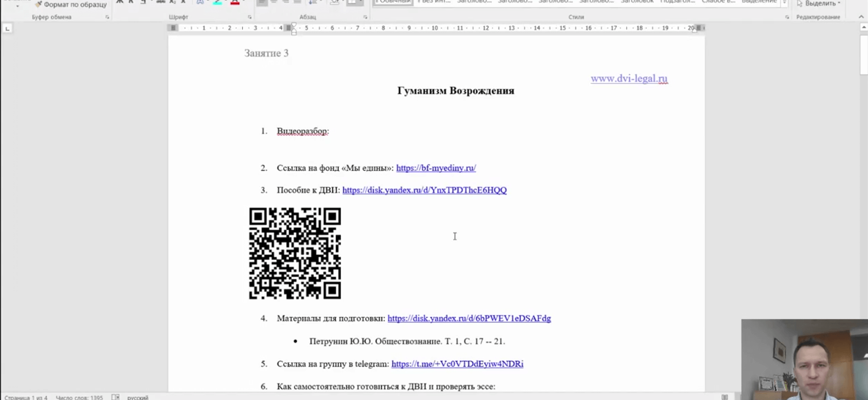Click the Видеоразбор list item
The width and height of the screenshot is (868, 400).
[303, 131]
